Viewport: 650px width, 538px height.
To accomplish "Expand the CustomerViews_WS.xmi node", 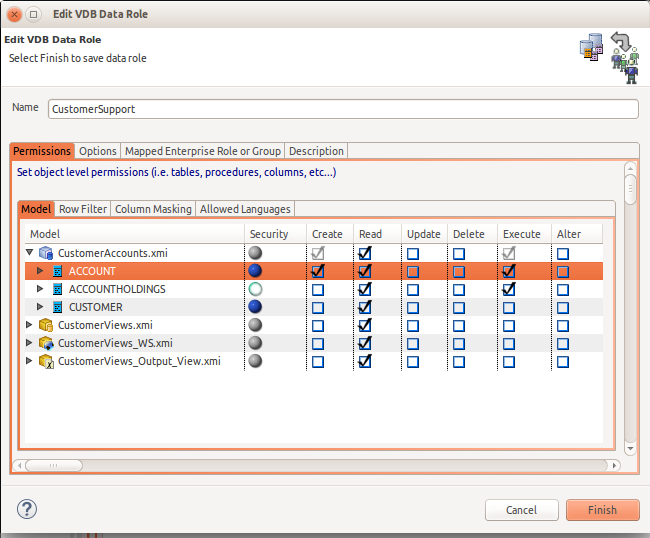I will tap(29, 343).
